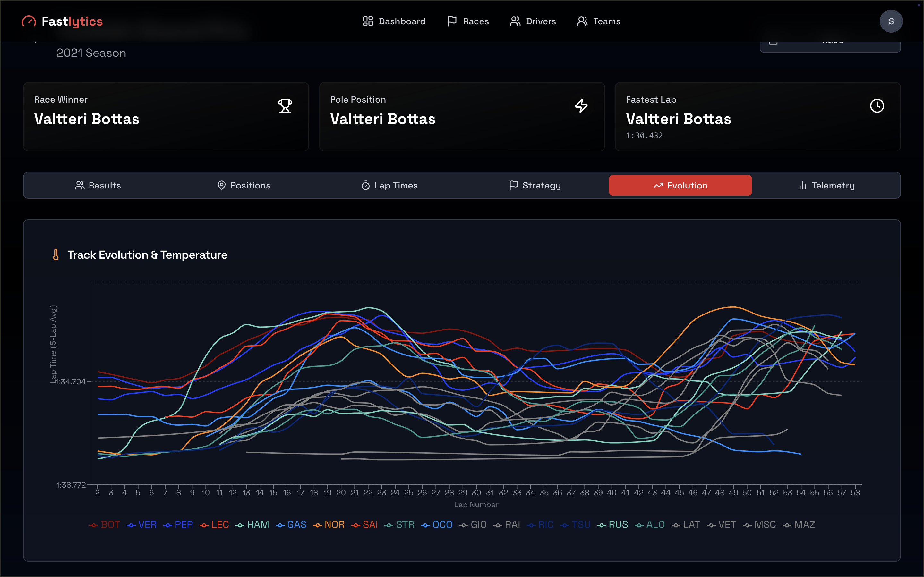Open the user avatar 'S' menu
924x577 pixels.
[891, 21]
